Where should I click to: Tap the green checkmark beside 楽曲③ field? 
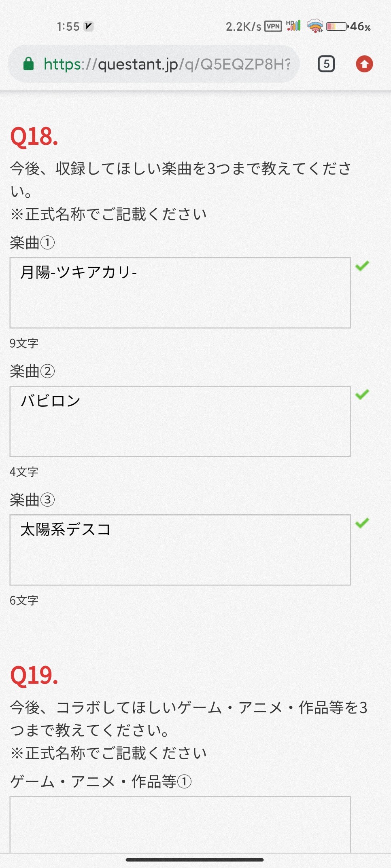coord(362,523)
